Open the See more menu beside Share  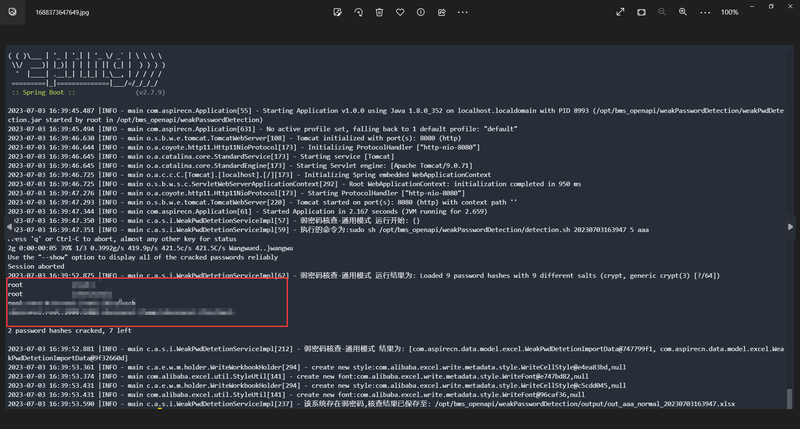(x=462, y=12)
